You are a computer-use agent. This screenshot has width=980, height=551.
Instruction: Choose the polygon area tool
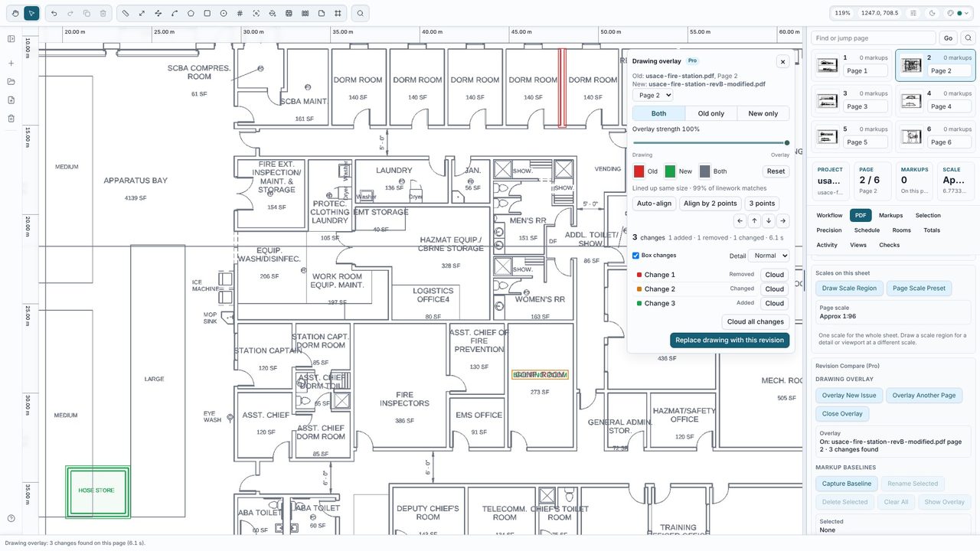pyautogui.click(x=191, y=13)
